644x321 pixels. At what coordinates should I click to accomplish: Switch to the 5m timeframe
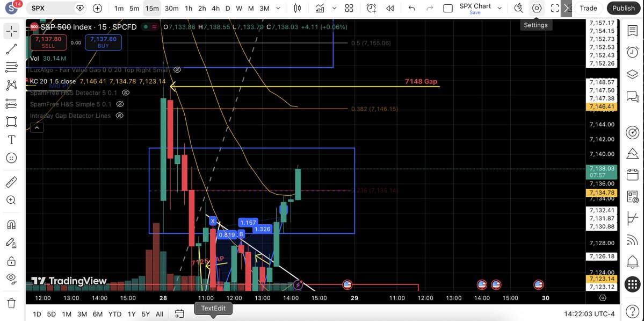click(x=134, y=8)
